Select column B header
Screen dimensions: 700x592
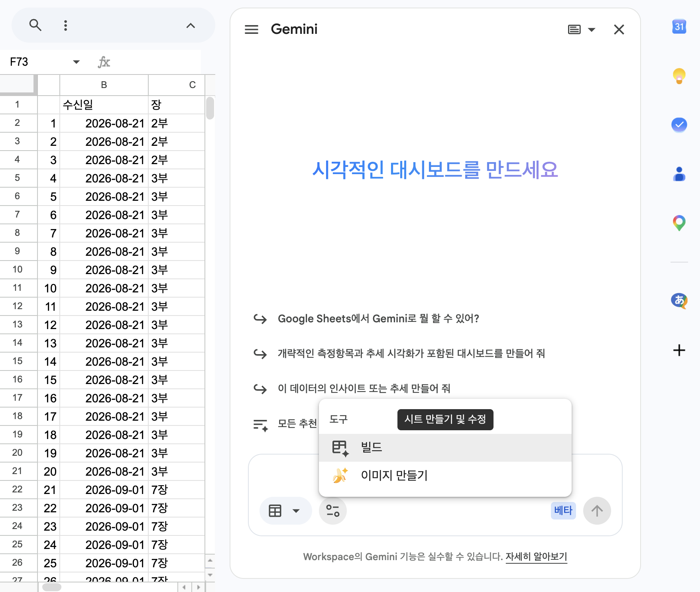104,85
